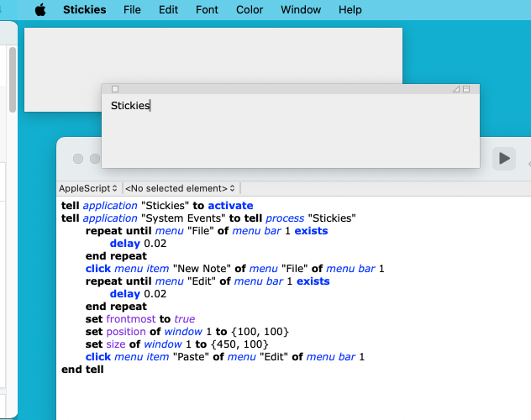Viewport: 531px width, 420px height.
Task: Click the triangle zoom icon on the sticky note
Action: (456, 89)
